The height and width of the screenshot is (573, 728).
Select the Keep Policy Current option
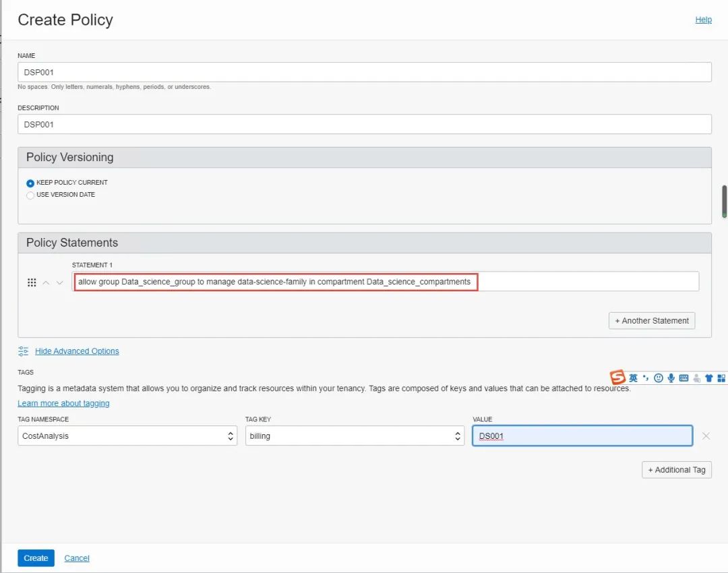point(30,183)
